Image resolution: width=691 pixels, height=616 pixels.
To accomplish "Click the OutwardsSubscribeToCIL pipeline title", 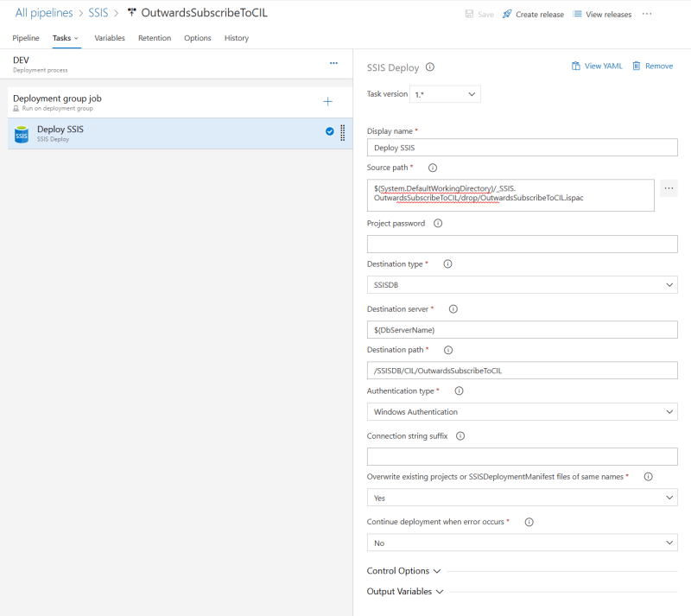I will pos(204,13).
